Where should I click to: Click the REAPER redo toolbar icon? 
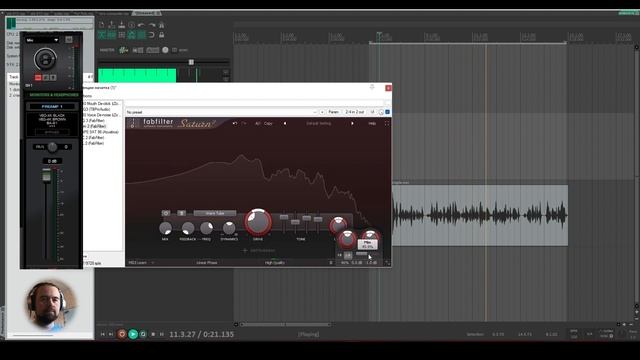[151, 25]
